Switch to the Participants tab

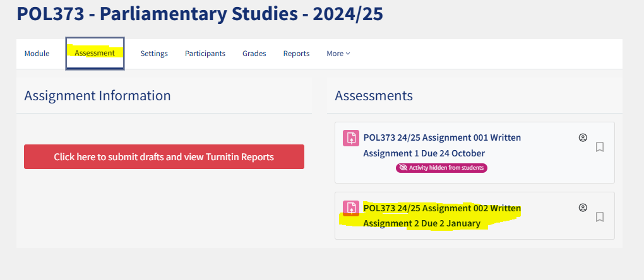205,54
